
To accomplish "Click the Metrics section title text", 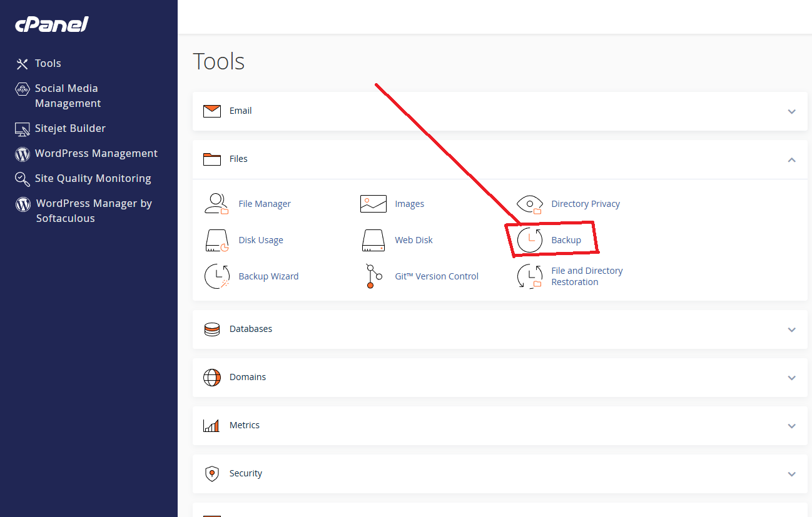I will click(x=245, y=426).
